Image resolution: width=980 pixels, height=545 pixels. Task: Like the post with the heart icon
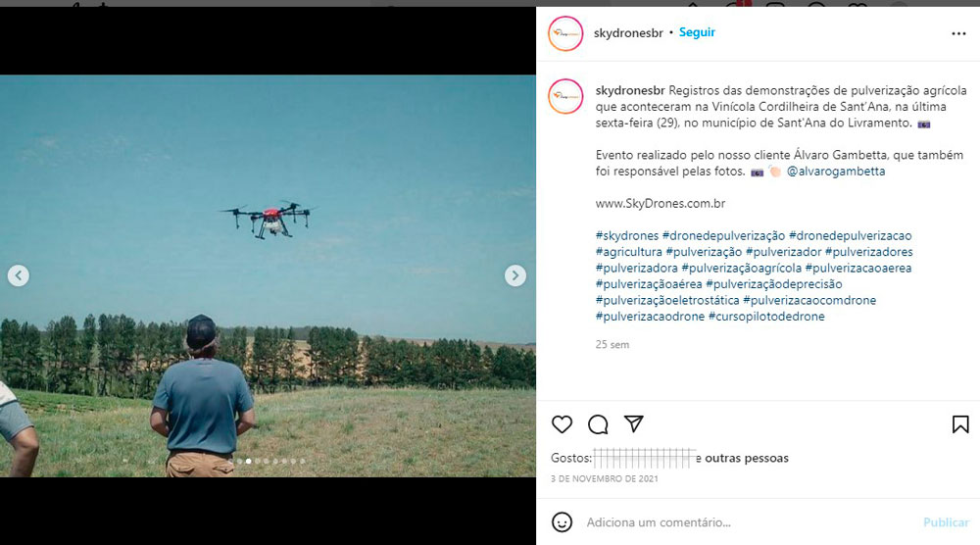pos(562,424)
